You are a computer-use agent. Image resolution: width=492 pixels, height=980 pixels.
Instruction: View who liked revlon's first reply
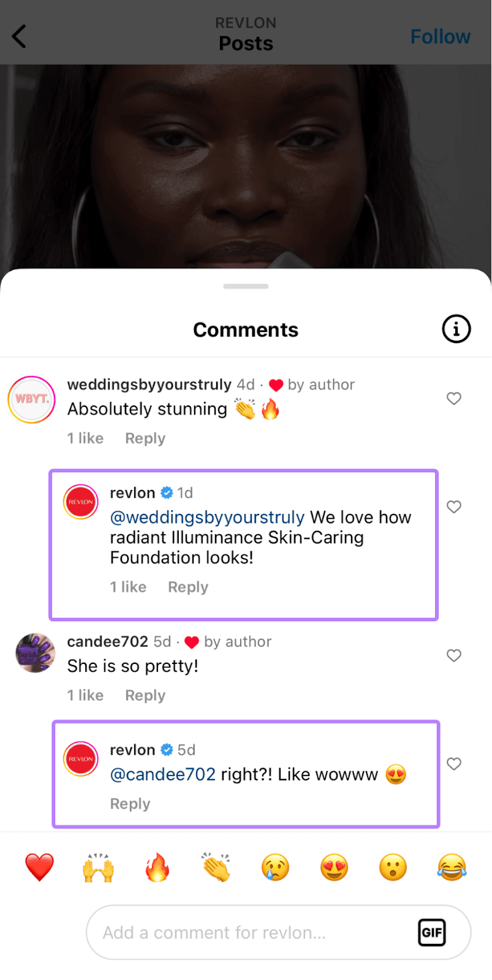tap(128, 586)
